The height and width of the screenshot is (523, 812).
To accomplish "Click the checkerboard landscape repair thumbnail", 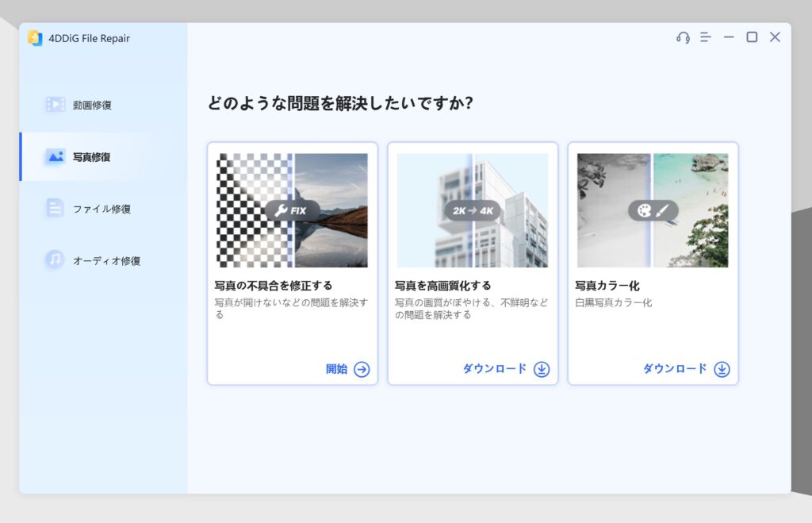I will (x=292, y=210).
